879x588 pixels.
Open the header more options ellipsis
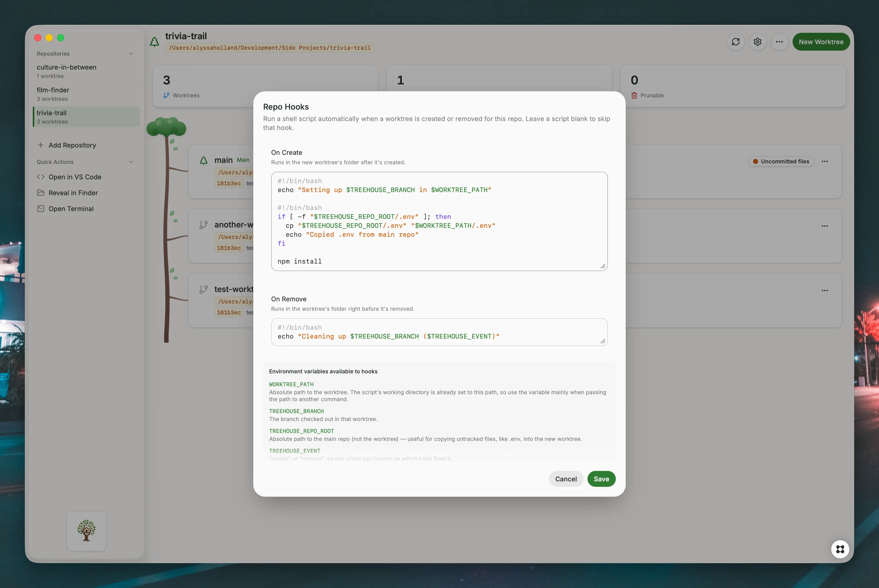click(779, 42)
